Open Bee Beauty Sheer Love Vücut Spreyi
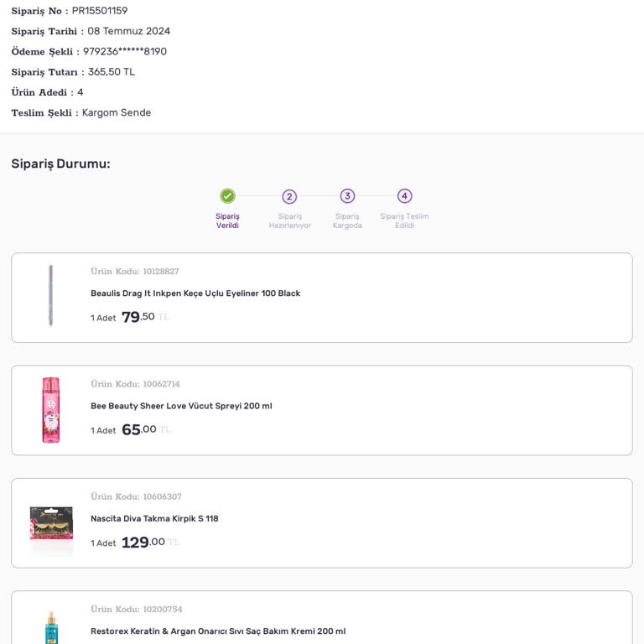Image resolution: width=644 pixels, height=644 pixels. tap(181, 406)
